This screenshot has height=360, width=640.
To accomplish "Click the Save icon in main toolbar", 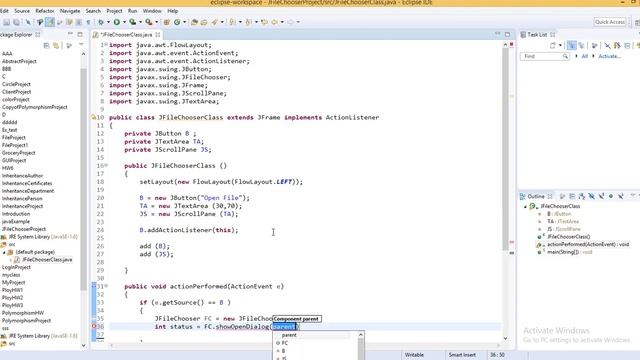I will (7, 22).
